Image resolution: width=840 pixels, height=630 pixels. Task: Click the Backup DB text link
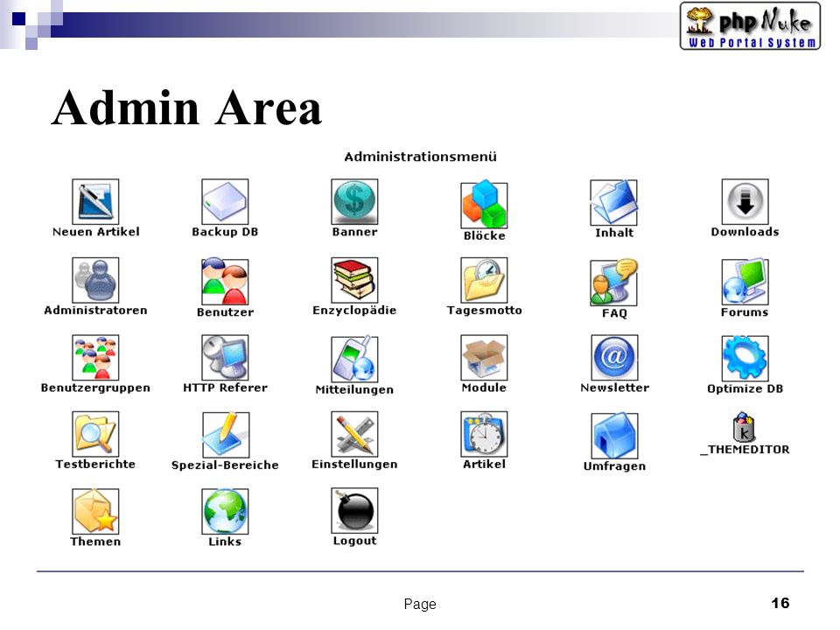(x=225, y=232)
